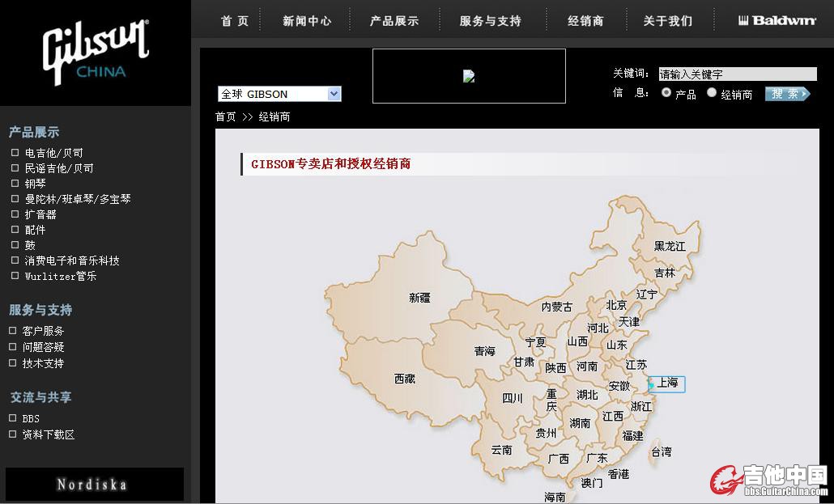This screenshot has width=834, height=504.
Task: Select 山西 on the dealer map
Action: point(577,341)
